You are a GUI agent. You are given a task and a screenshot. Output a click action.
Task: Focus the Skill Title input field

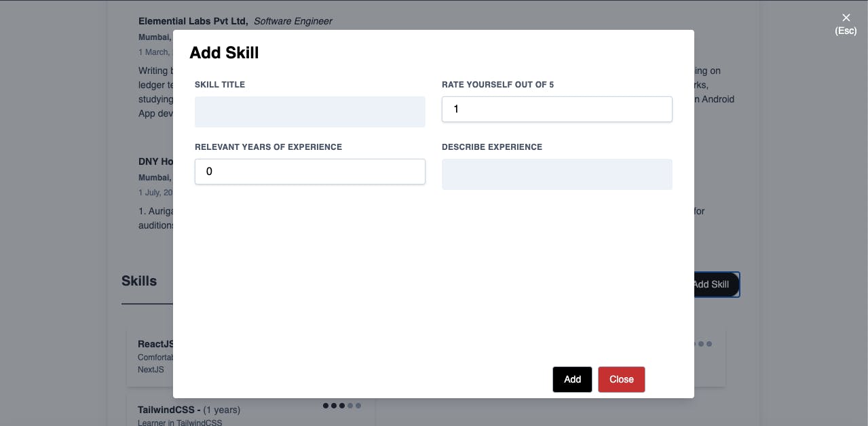(x=310, y=112)
